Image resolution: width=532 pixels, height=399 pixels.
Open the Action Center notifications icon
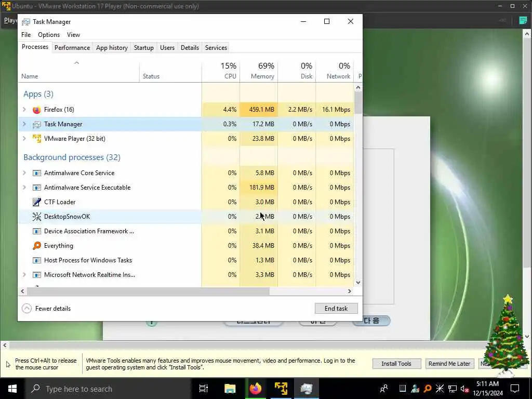tap(515, 389)
